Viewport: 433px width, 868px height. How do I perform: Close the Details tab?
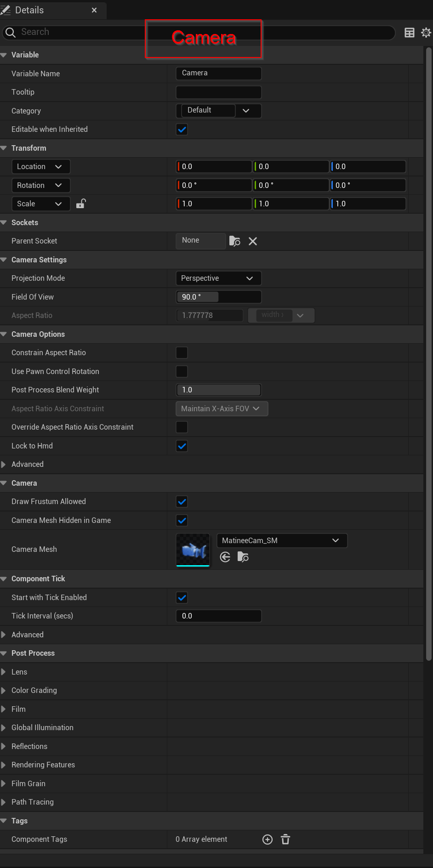(x=94, y=10)
